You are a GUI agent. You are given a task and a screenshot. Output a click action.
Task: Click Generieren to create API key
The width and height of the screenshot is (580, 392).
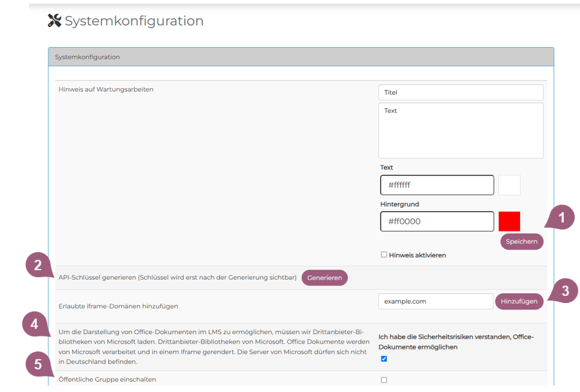(x=325, y=278)
